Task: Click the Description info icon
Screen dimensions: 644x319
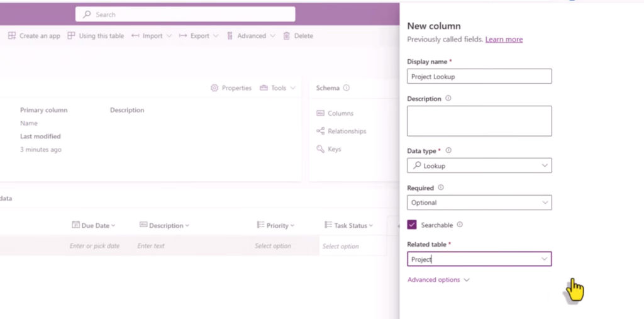Action: pyautogui.click(x=448, y=98)
